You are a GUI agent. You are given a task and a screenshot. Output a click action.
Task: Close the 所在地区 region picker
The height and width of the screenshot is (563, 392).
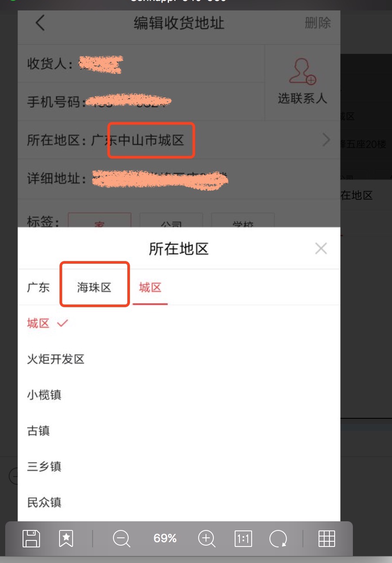click(321, 248)
